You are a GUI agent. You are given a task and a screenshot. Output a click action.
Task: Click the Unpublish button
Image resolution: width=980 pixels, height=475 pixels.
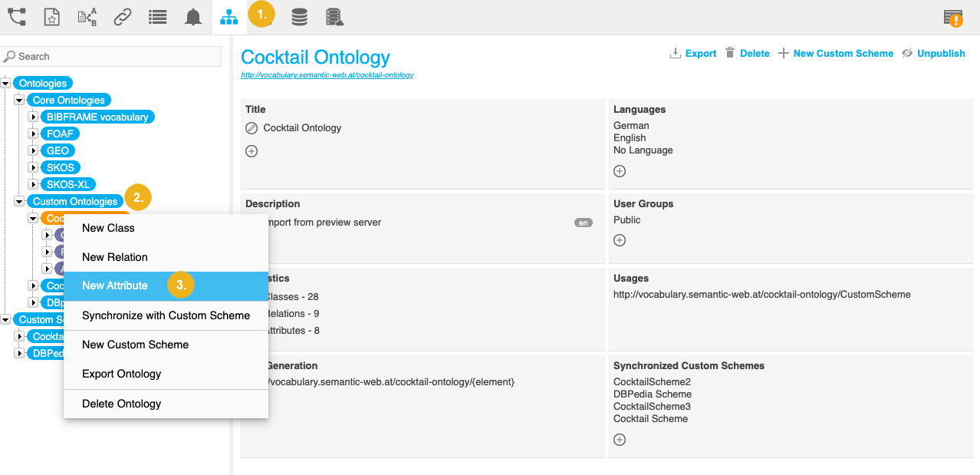pos(933,54)
